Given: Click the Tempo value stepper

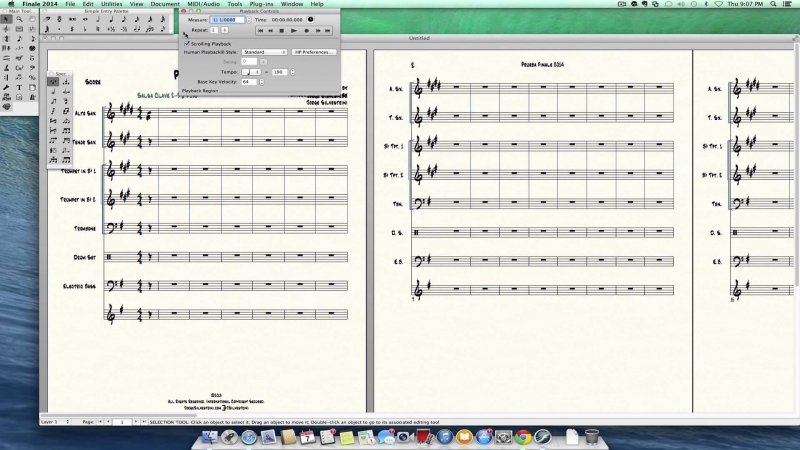Looking at the screenshot, I should [292, 72].
